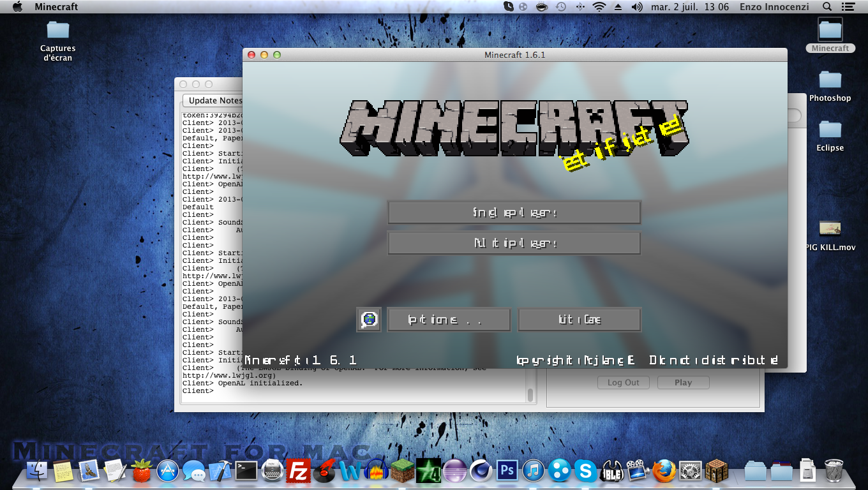
Task: Open Enzo Innocenzi user menu
Action: tap(774, 6)
